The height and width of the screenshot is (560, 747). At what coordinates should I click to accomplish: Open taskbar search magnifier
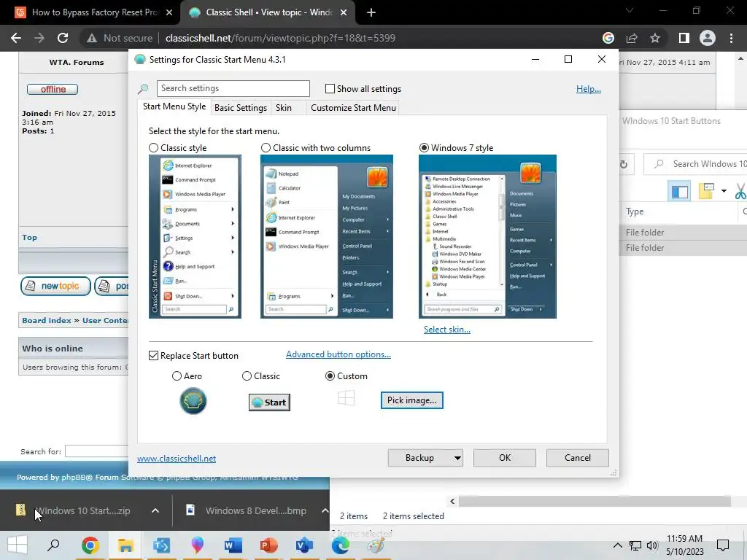click(x=53, y=545)
